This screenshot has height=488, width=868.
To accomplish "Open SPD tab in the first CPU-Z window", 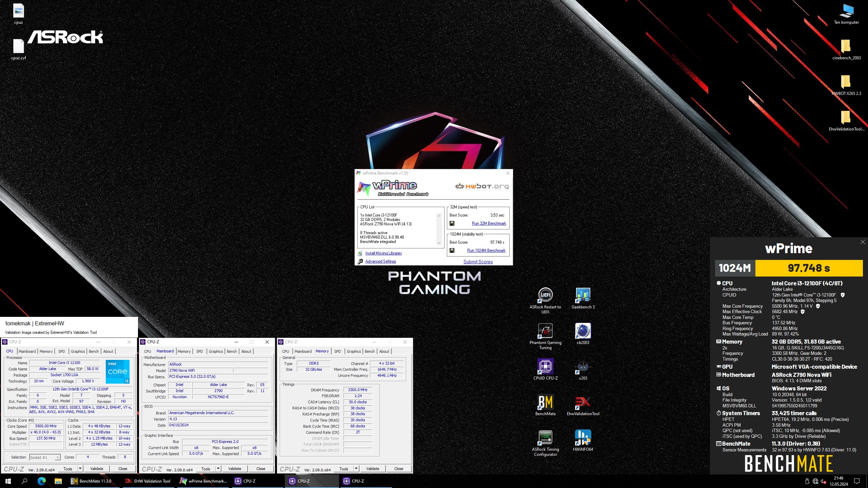I will (61, 351).
